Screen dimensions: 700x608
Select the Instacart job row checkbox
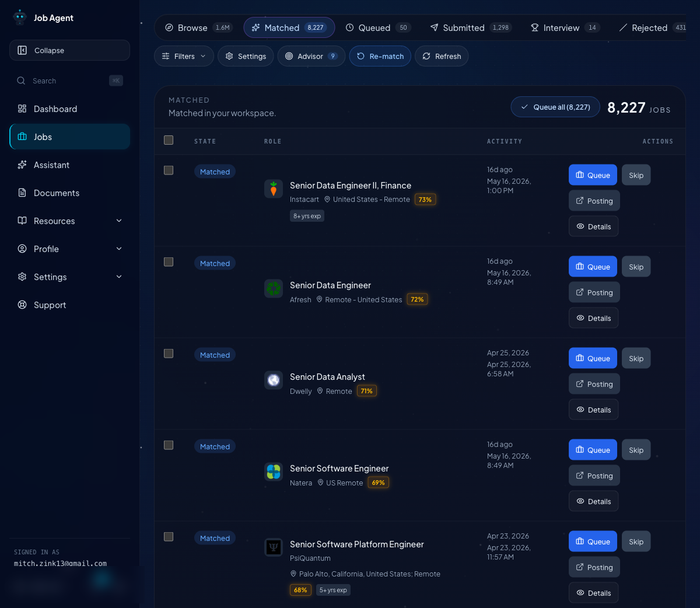[x=169, y=170]
